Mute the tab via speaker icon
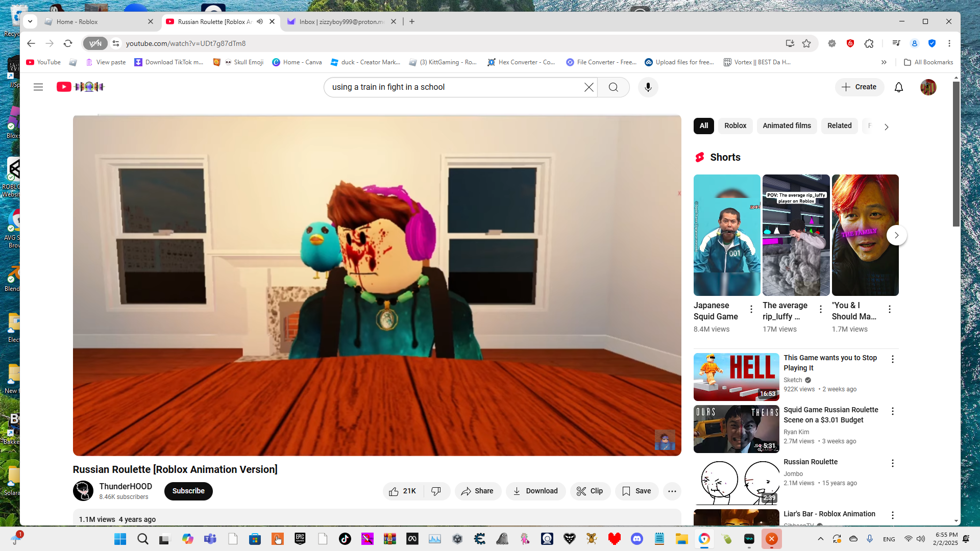 (260, 21)
